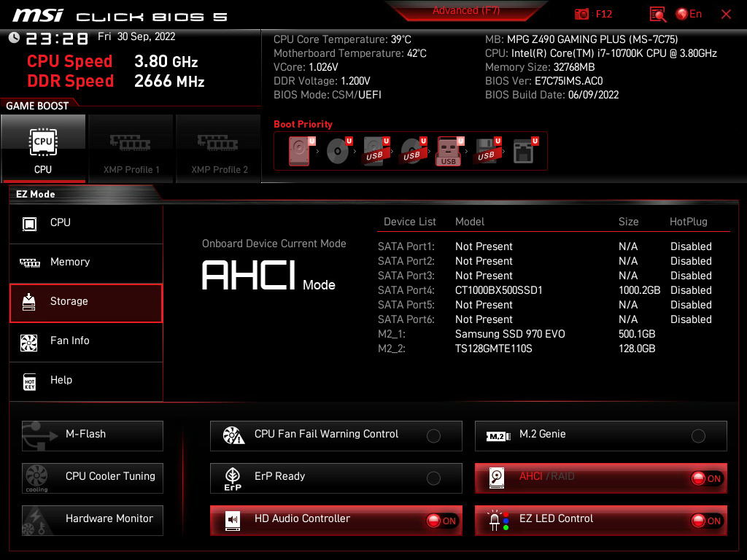Turn on ErP Ready
Screen dimensions: 747x560
pyautogui.click(x=433, y=478)
